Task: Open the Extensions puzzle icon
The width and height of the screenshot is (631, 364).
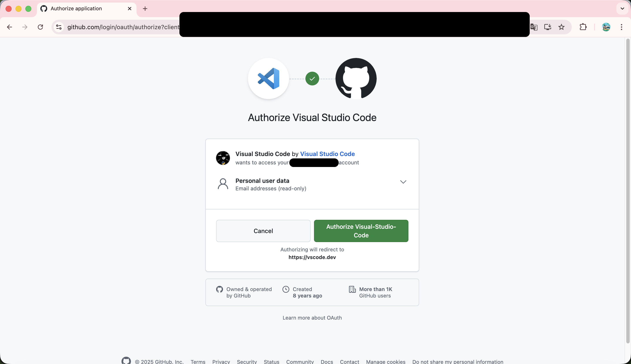Action: pyautogui.click(x=583, y=27)
